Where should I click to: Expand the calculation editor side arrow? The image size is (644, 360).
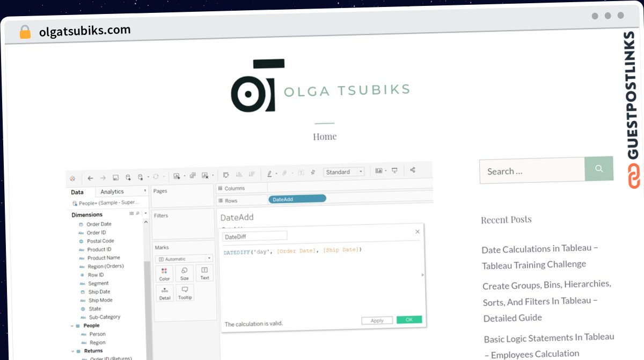tap(422, 275)
